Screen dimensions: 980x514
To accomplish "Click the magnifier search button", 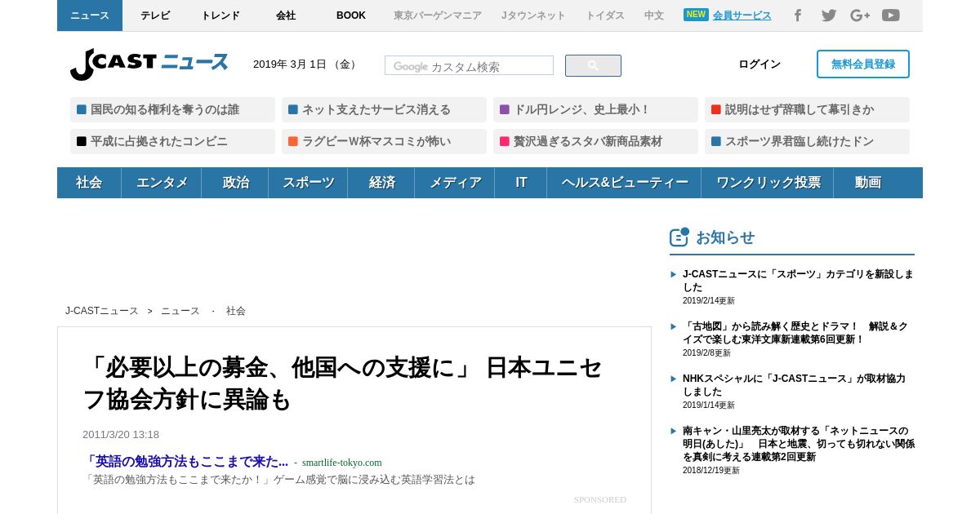I will [x=593, y=66].
